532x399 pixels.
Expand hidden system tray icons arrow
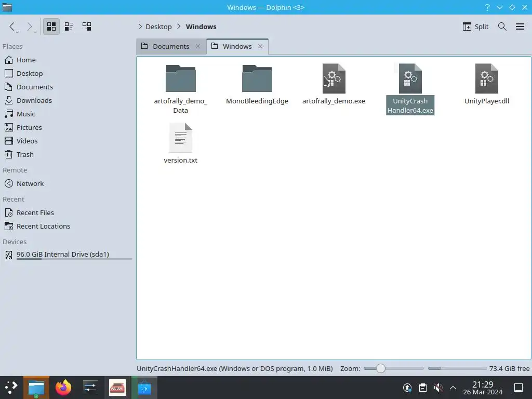(453, 388)
